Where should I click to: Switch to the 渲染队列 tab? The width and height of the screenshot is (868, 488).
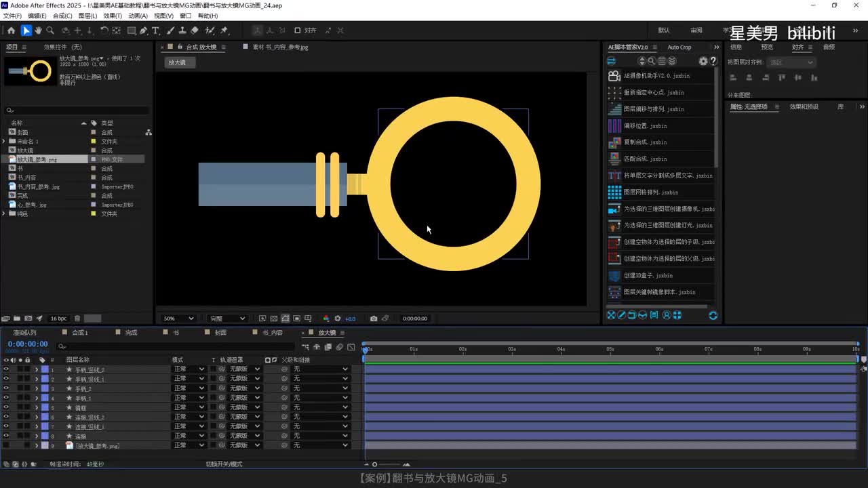24,333
